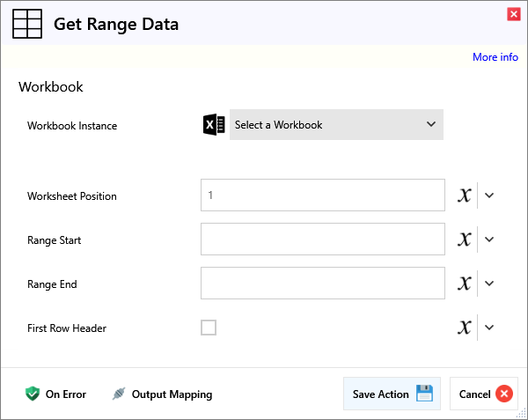Expand the chevron beside Range Start
Viewport: 528px width, 420px height.
[x=490, y=239]
